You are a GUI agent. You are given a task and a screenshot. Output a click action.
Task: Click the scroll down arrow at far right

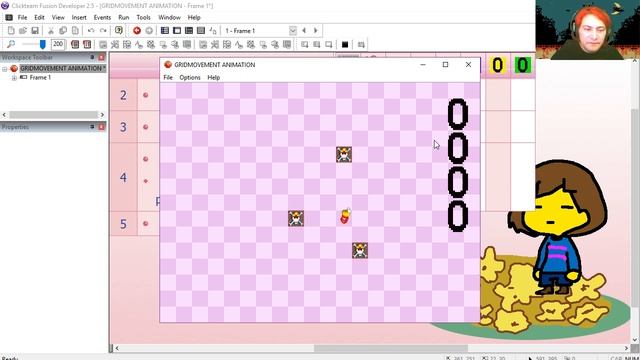(x=635, y=340)
